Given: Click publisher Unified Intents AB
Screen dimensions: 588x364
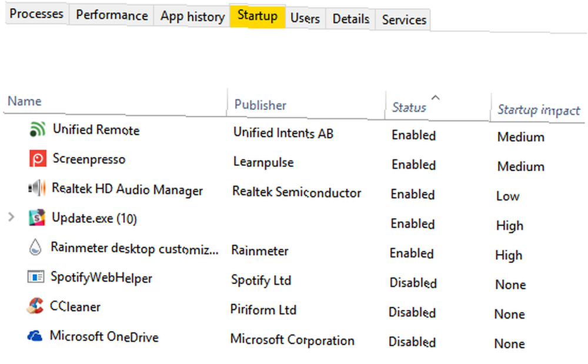Looking at the screenshot, I should (283, 133).
